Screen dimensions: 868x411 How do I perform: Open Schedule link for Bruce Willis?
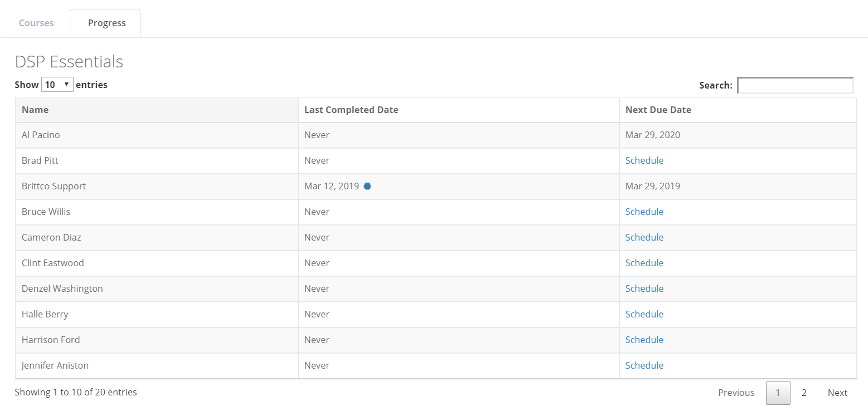644,212
